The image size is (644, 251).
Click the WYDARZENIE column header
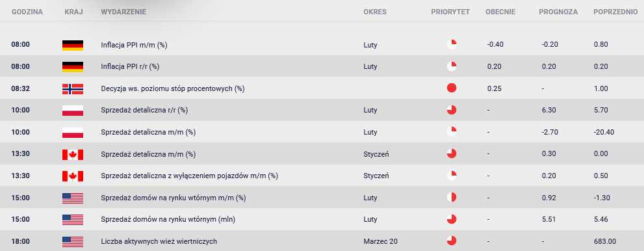[x=123, y=12]
